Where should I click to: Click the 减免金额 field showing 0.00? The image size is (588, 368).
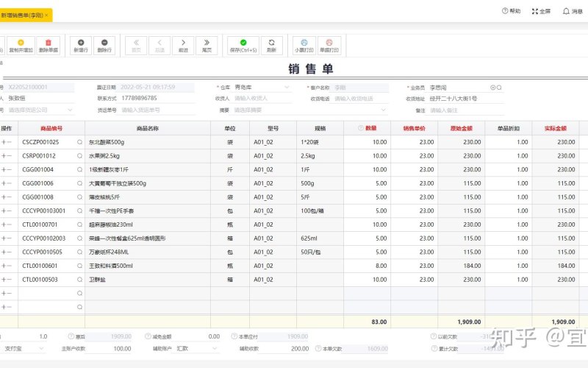coord(197,336)
